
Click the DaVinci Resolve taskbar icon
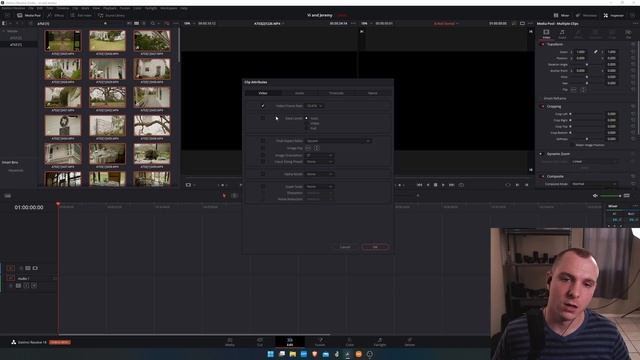coord(347,354)
